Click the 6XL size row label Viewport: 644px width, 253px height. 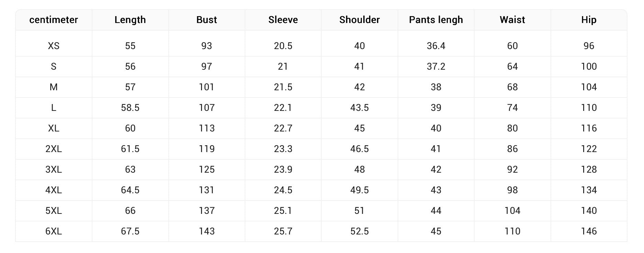[x=54, y=231]
